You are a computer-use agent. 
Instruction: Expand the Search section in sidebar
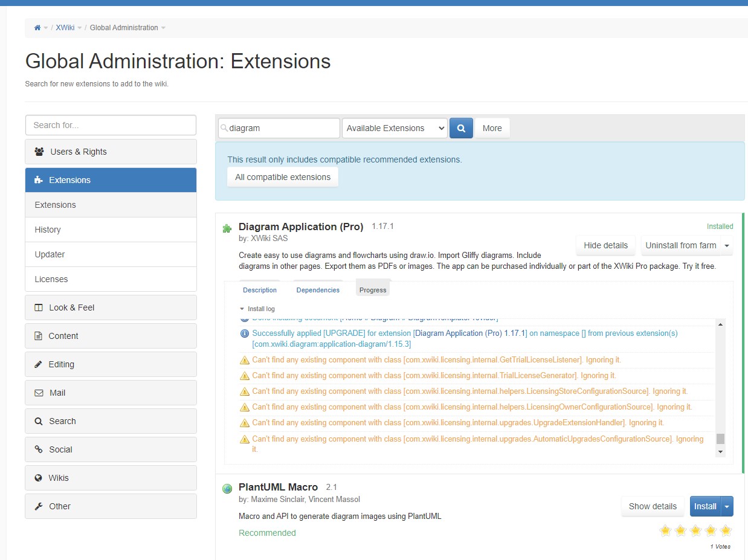coord(111,421)
